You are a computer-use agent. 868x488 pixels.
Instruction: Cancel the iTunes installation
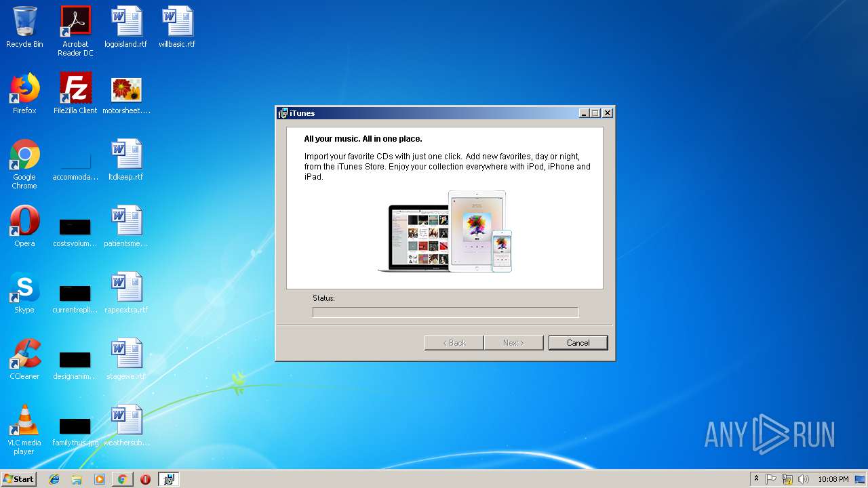pyautogui.click(x=578, y=343)
